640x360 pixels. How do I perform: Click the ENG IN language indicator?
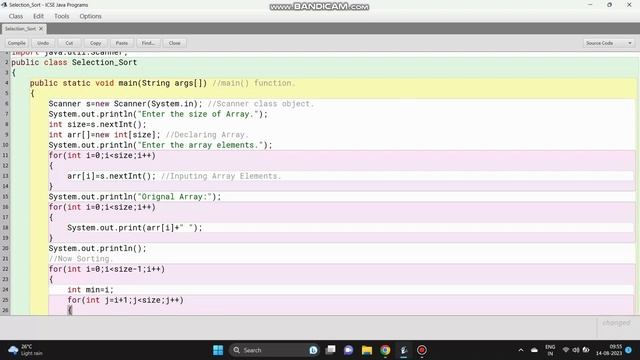[550, 350]
